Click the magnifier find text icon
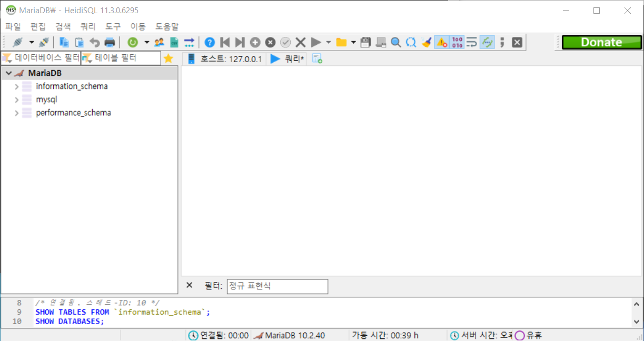Screen dimensions: 644x341 [x=396, y=42]
